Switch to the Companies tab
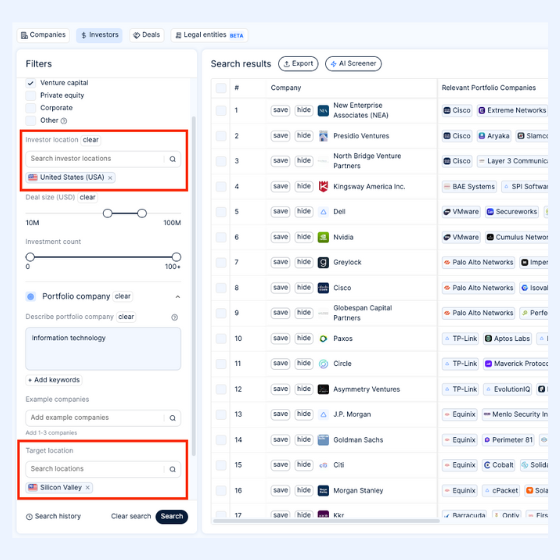 tap(43, 35)
